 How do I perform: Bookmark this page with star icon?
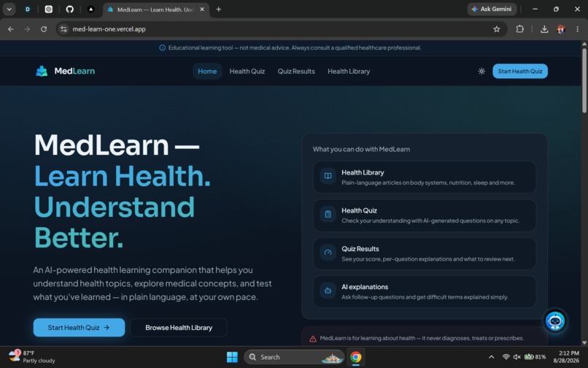coord(497,29)
